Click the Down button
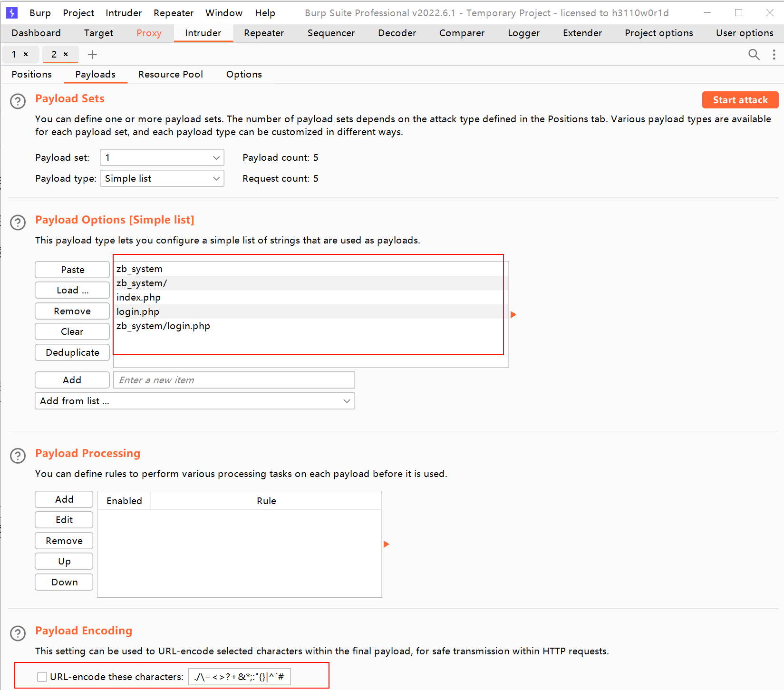 coord(64,582)
